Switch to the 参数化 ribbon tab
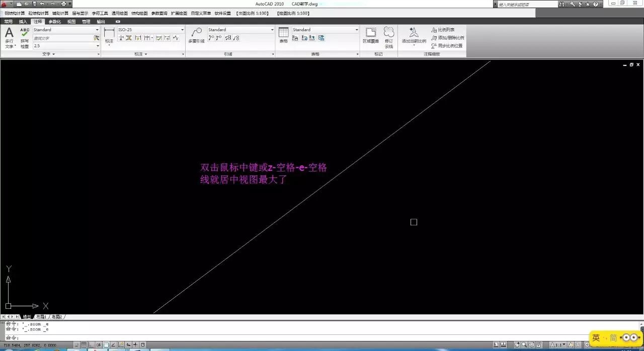 tap(55, 21)
